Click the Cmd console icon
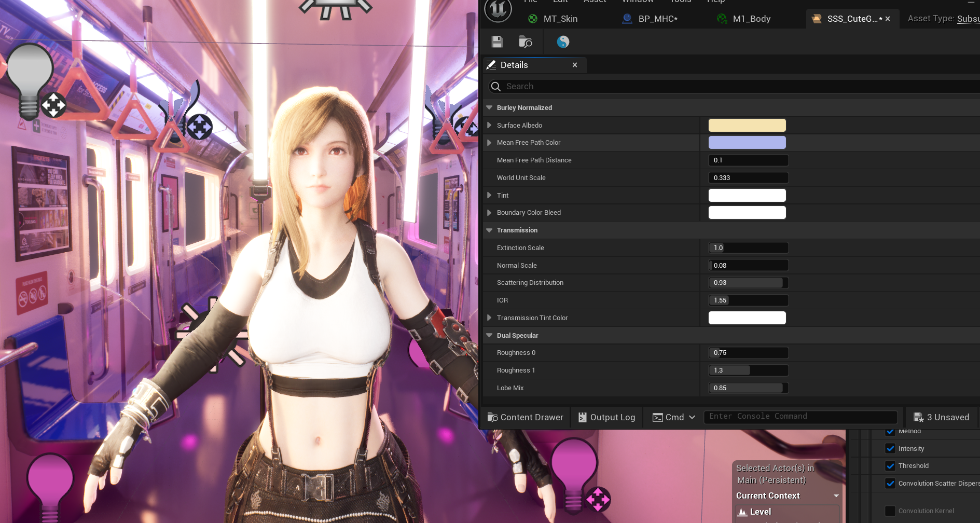Image resolution: width=980 pixels, height=523 pixels. pos(658,417)
